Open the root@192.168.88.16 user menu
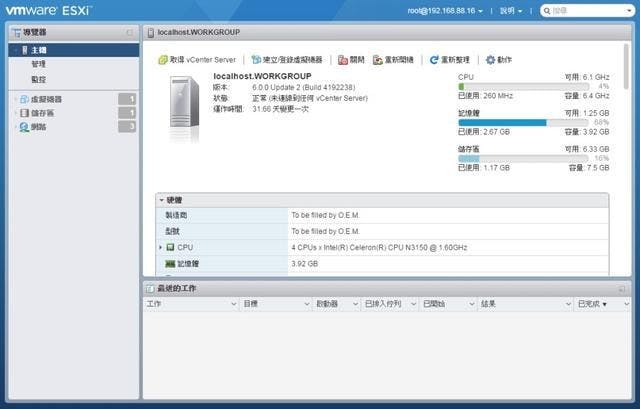640x409 pixels. click(445, 11)
